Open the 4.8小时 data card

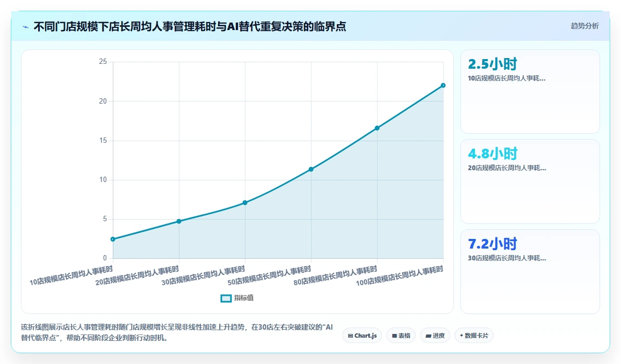pos(530,181)
